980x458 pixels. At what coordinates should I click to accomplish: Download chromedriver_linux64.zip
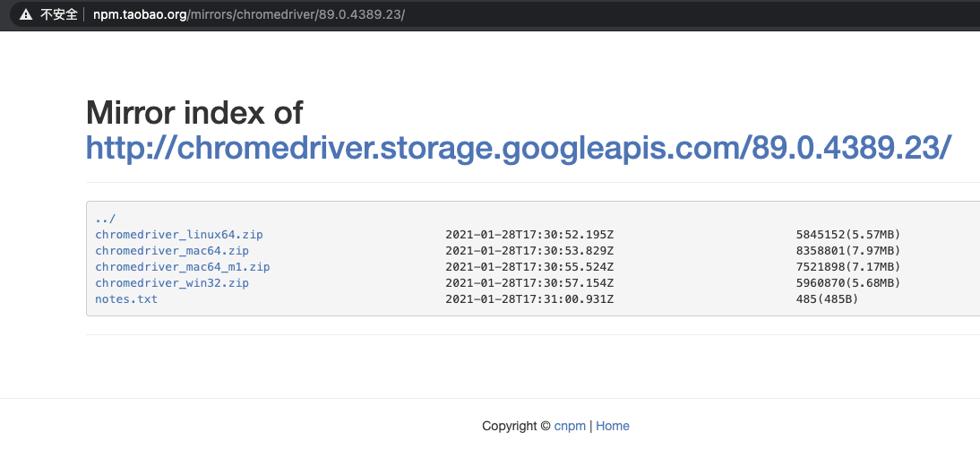[179, 235]
